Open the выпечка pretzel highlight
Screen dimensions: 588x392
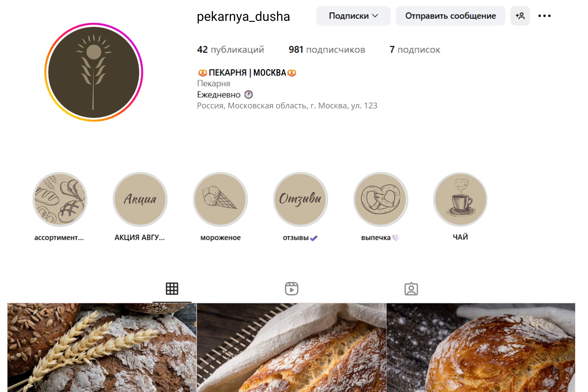[x=381, y=199]
